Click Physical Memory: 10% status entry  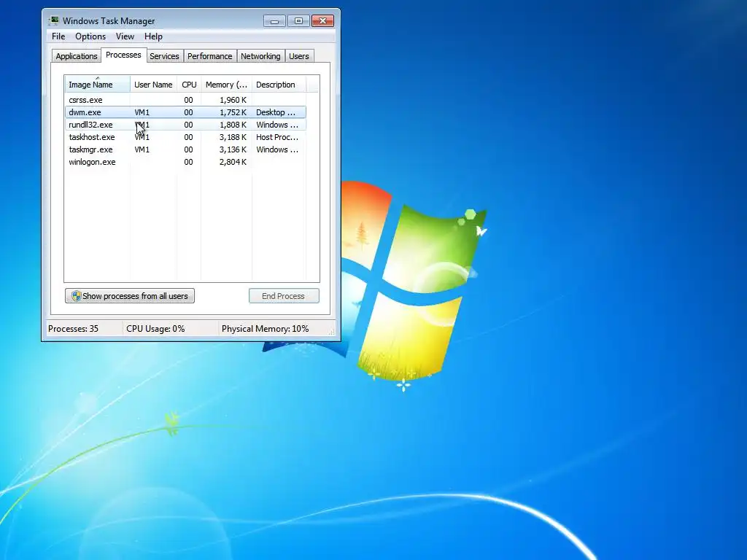coord(266,329)
